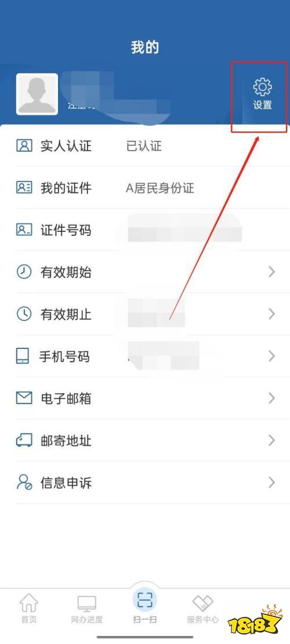Tap the 手机号码 phone icon

23,356
